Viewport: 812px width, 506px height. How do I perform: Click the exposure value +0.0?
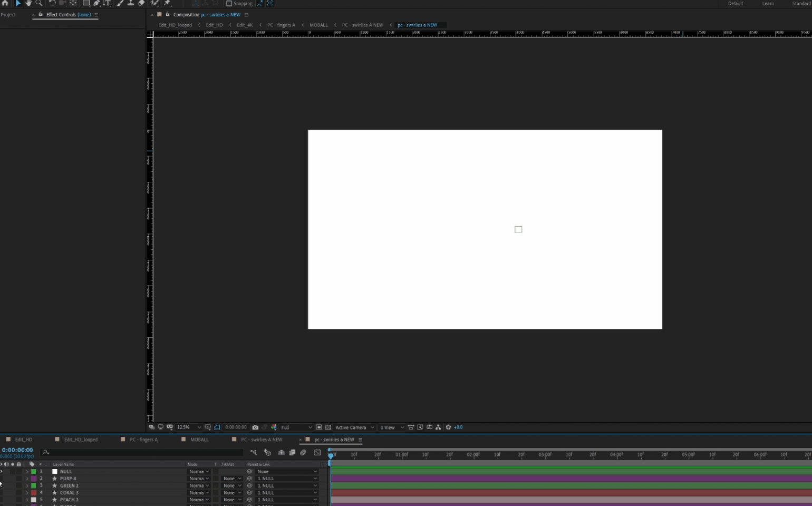(458, 427)
